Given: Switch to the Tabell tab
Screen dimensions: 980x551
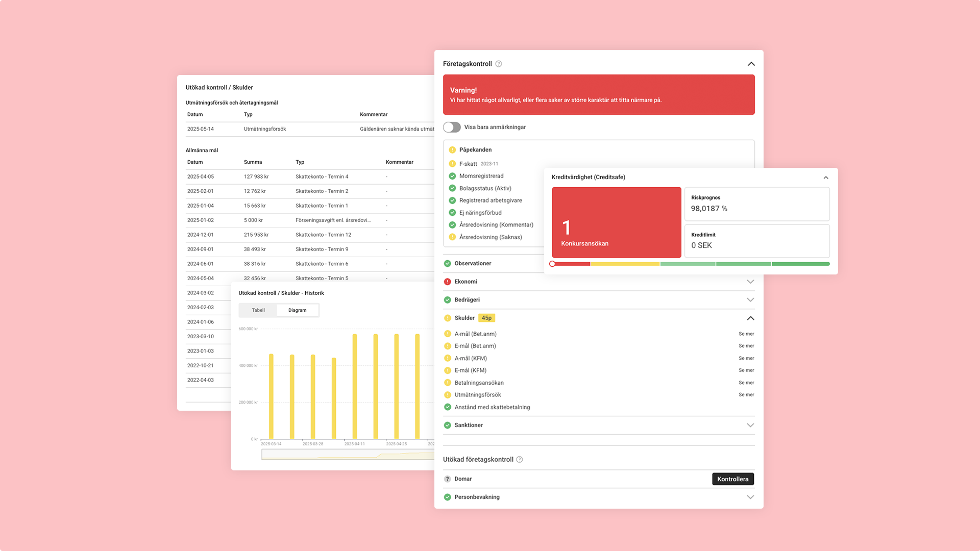Looking at the screenshot, I should (x=258, y=310).
